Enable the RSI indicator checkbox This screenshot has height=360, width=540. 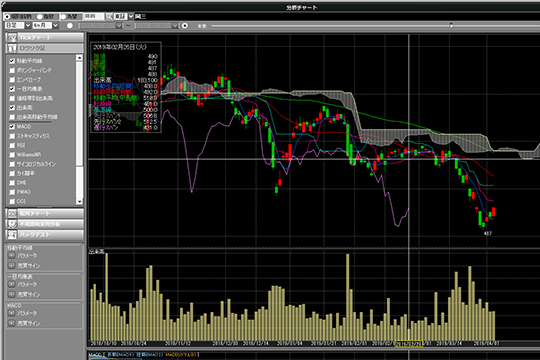point(12,145)
